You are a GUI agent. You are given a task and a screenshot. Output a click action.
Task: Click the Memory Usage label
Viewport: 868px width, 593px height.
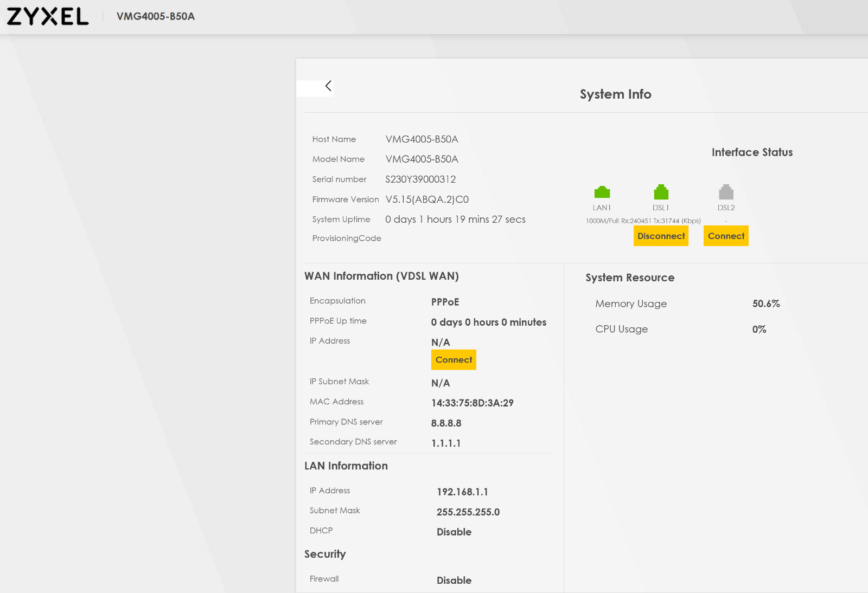(631, 304)
